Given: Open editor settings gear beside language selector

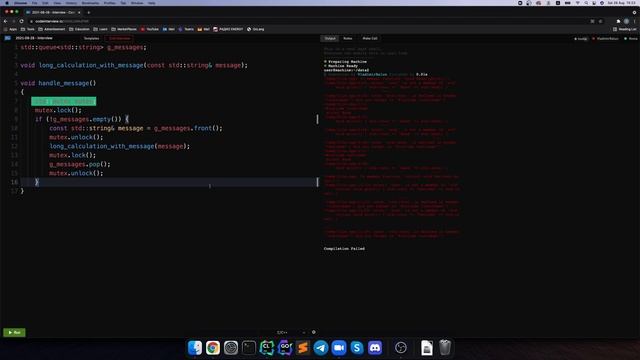Looking at the screenshot, I should [313, 332].
